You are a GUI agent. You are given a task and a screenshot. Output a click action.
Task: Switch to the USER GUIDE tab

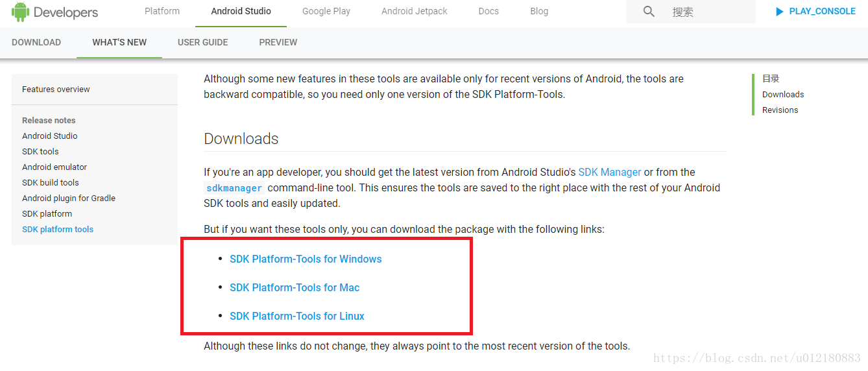[203, 42]
